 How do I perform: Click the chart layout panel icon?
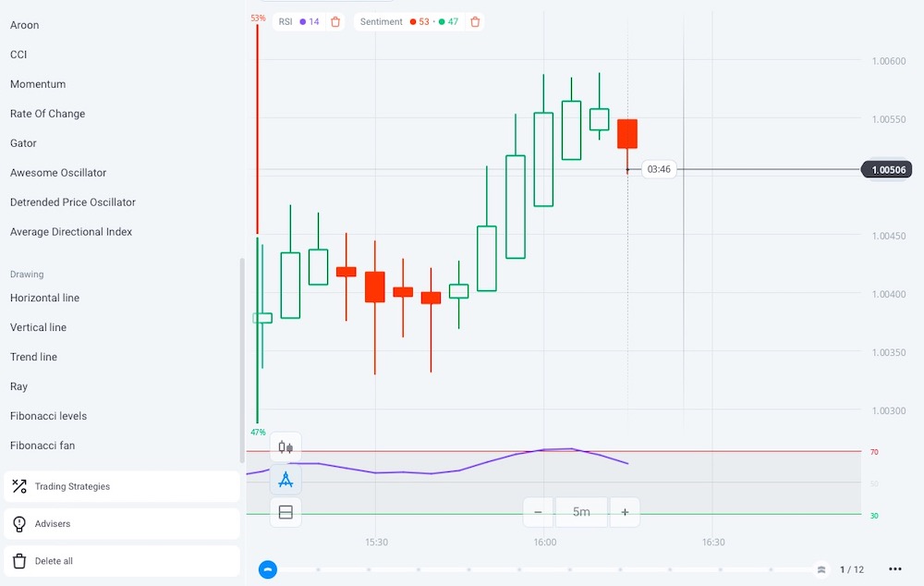click(x=286, y=512)
